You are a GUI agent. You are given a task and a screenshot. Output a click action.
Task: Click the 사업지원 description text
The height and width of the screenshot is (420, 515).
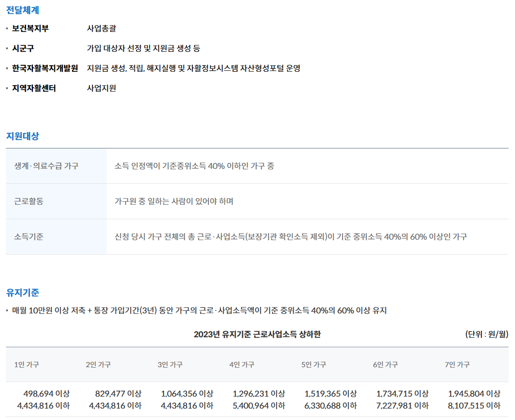point(102,88)
